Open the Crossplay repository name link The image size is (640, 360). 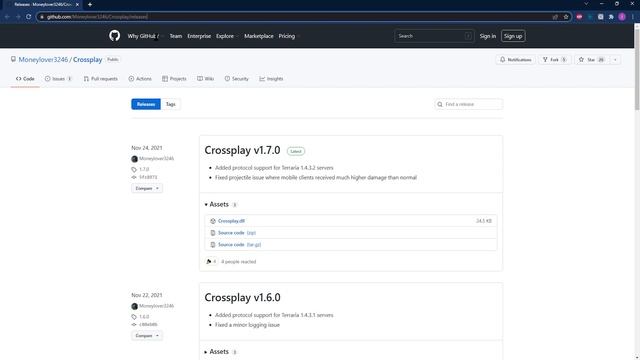[x=88, y=60]
